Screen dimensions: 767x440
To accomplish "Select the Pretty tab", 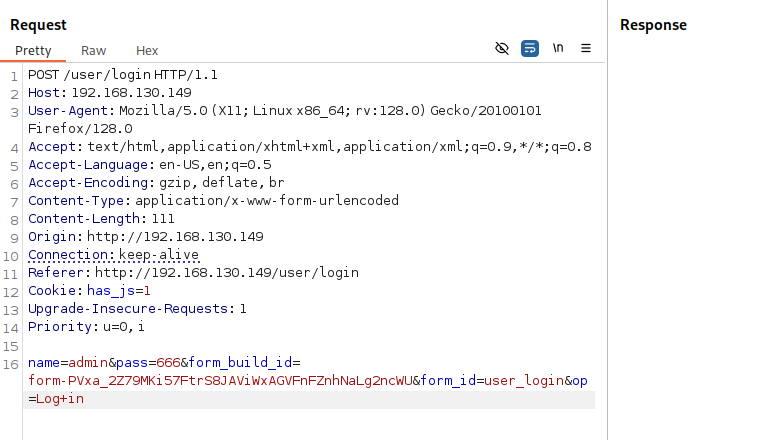I will [33, 51].
